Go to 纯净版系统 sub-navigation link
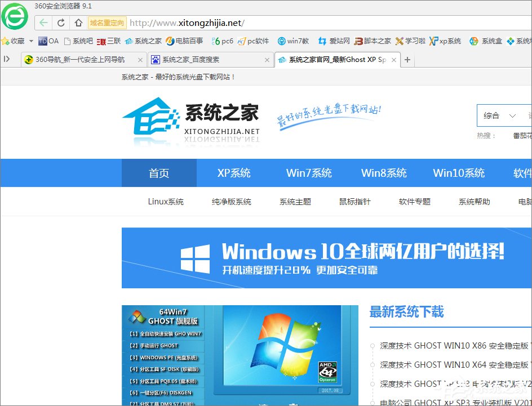Viewport: 532px width, 406px height. click(x=232, y=202)
